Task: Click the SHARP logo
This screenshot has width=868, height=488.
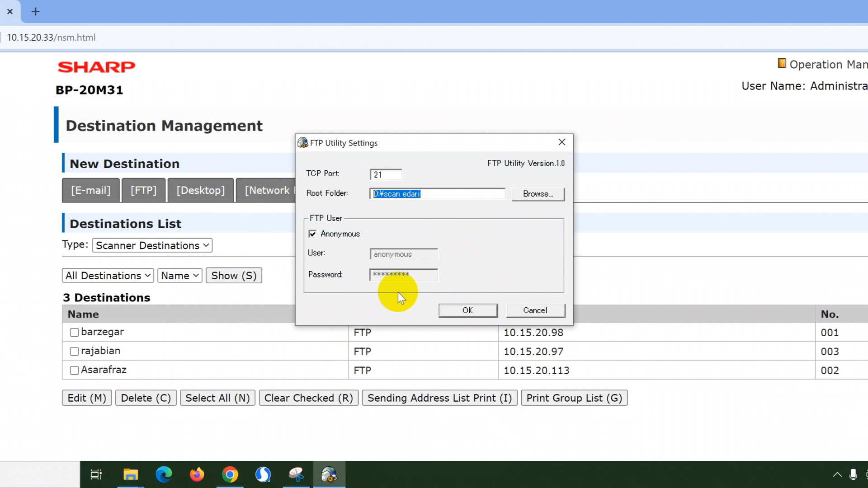Action: click(x=96, y=67)
